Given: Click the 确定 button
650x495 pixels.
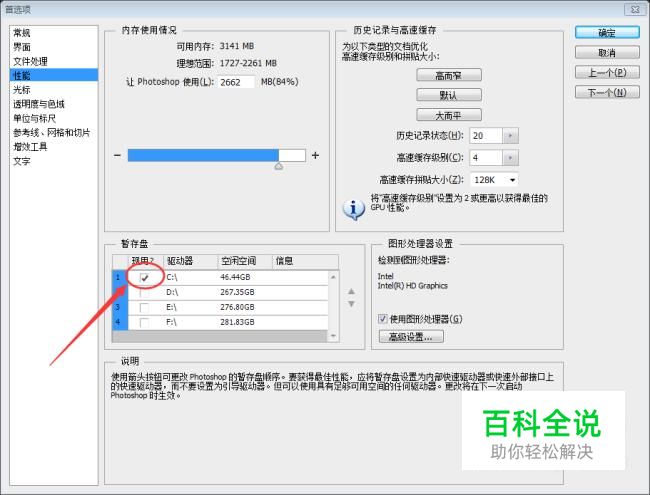Looking at the screenshot, I should pos(607,33).
